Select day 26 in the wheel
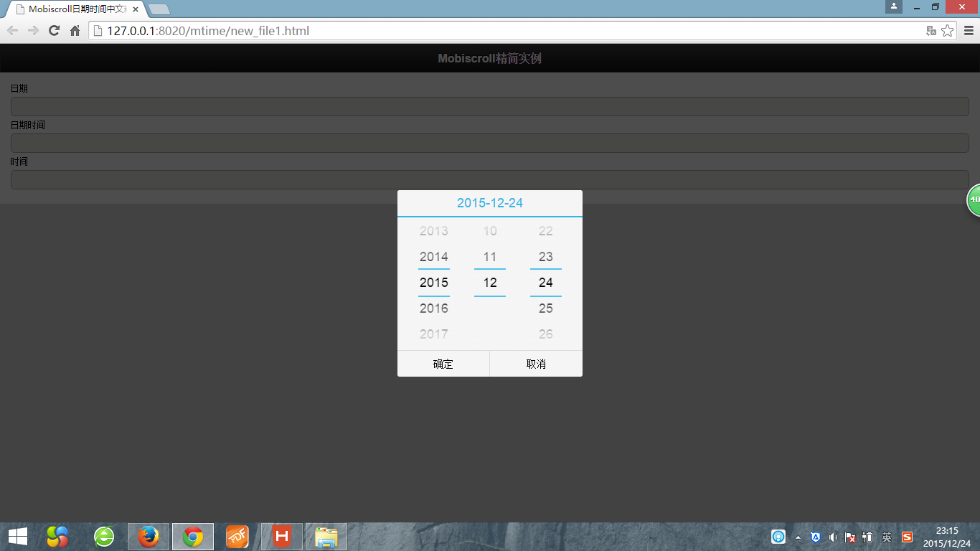The height and width of the screenshot is (551, 980). click(546, 334)
